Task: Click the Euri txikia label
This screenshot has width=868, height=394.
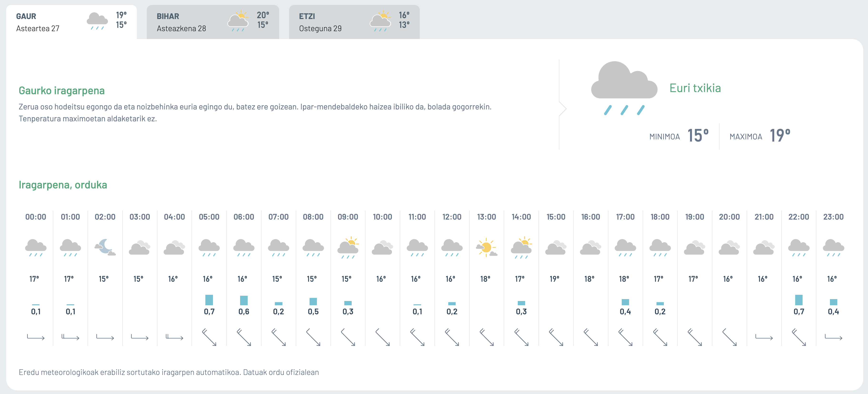Action: pyautogui.click(x=695, y=88)
